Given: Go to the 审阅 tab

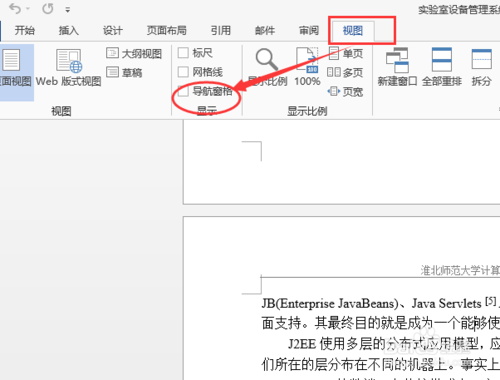Looking at the screenshot, I should pyautogui.click(x=309, y=31).
